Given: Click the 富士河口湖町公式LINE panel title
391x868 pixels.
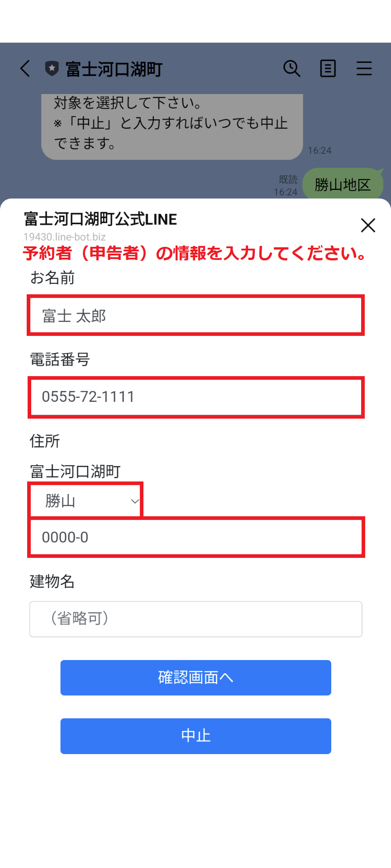Looking at the screenshot, I should pos(100,219).
